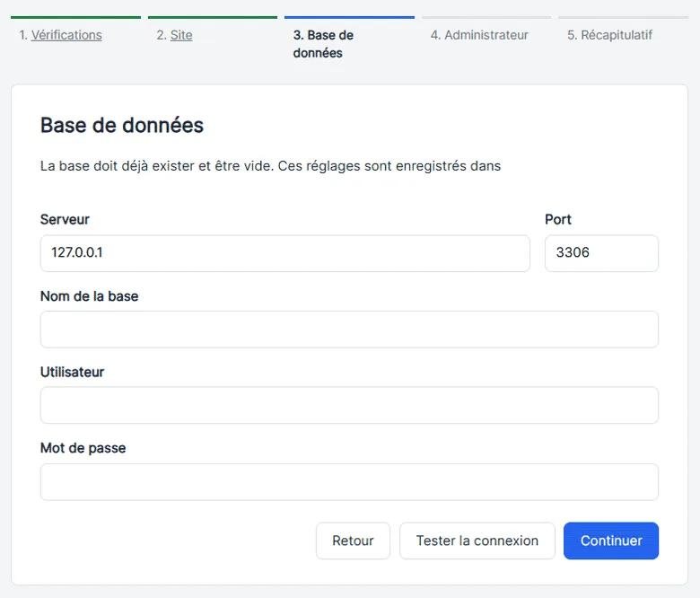Select the Base de données step
Screen dimensions: 700x598
323,44
